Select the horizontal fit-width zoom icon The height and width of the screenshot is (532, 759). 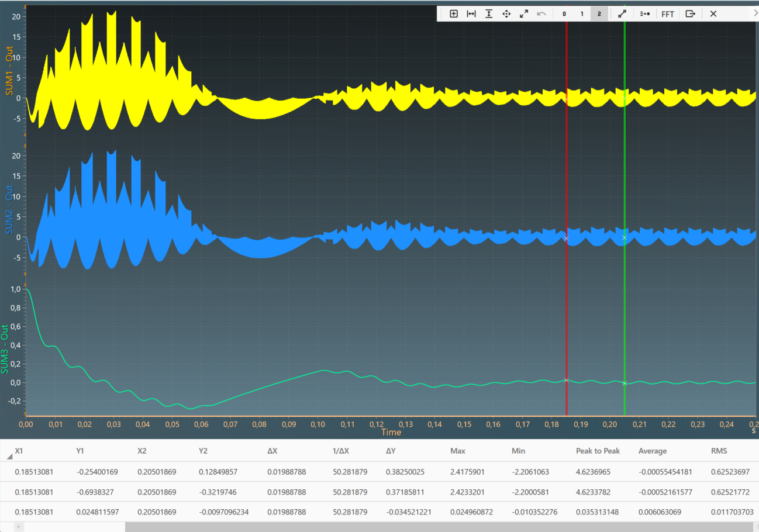(471, 13)
